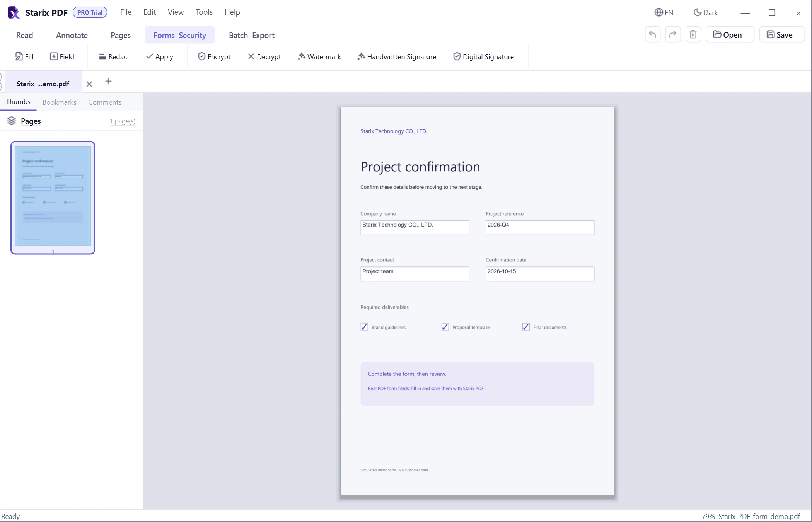The width and height of the screenshot is (812, 522).
Task: Click the Project contact input field
Action: point(415,274)
